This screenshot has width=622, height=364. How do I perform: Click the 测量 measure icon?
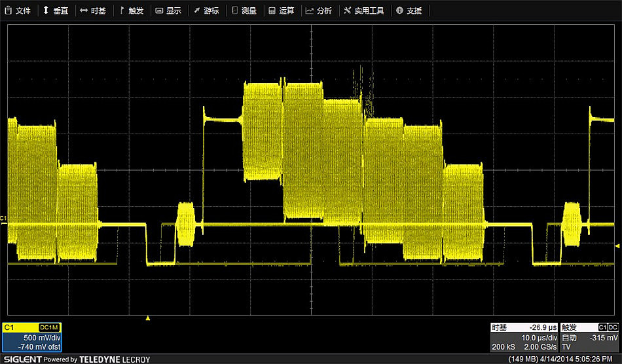[x=234, y=10]
